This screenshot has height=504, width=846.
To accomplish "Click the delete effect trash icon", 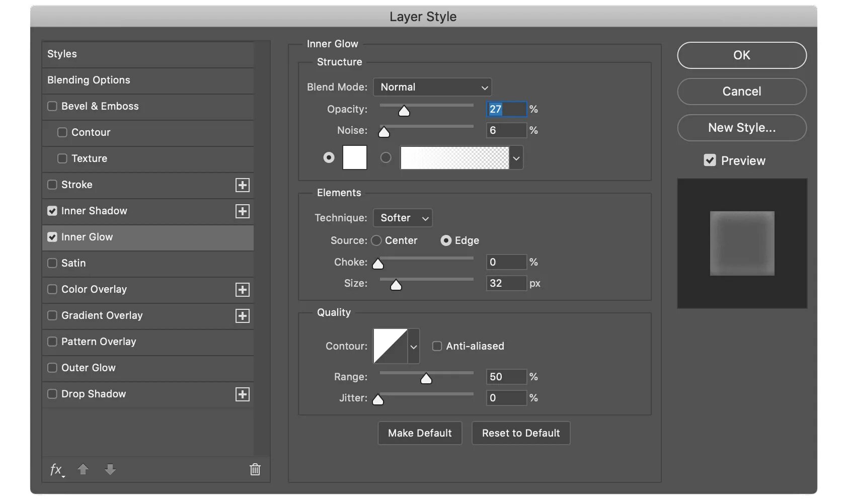I will 255,469.
